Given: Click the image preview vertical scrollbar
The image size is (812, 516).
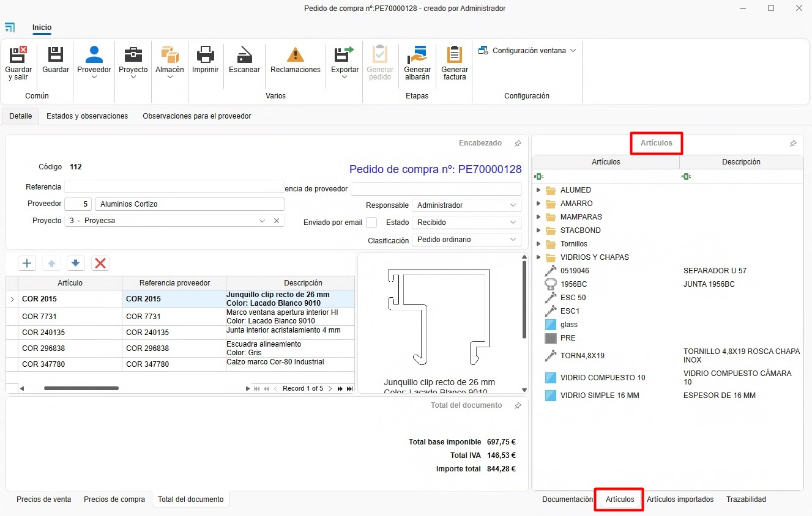Looking at the screenshot, I should 524,300.
